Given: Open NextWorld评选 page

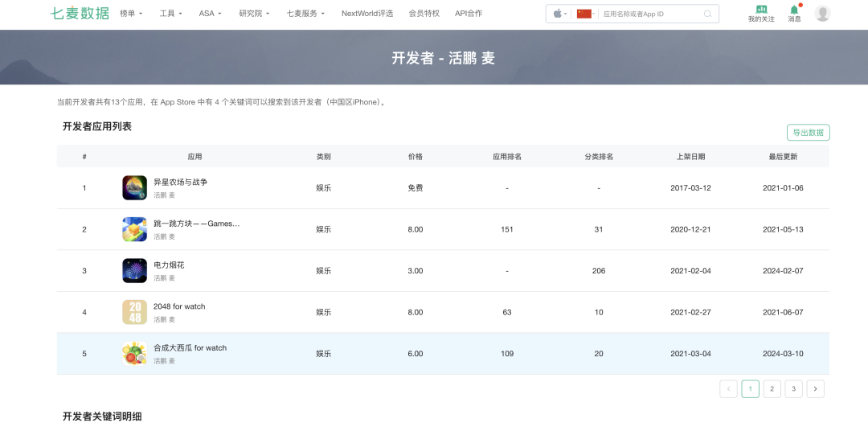Looking at the screenshot, I should tap(367, 14).
